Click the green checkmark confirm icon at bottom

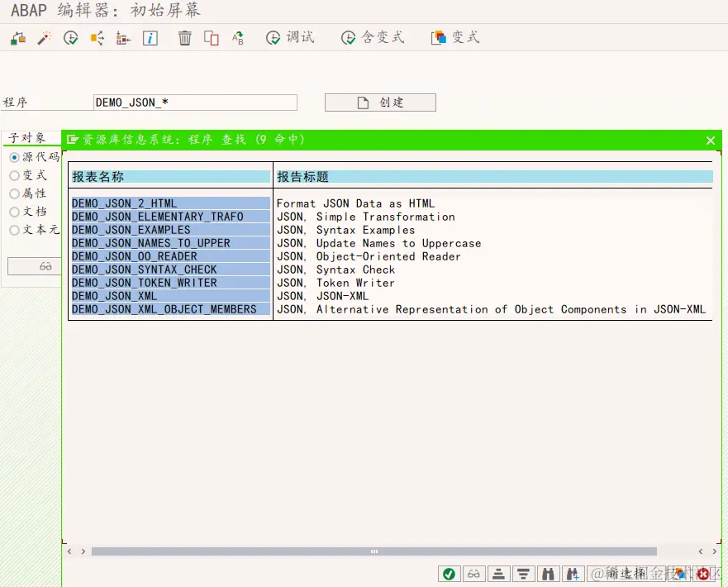pyautogui.click(x=450, y=573)
